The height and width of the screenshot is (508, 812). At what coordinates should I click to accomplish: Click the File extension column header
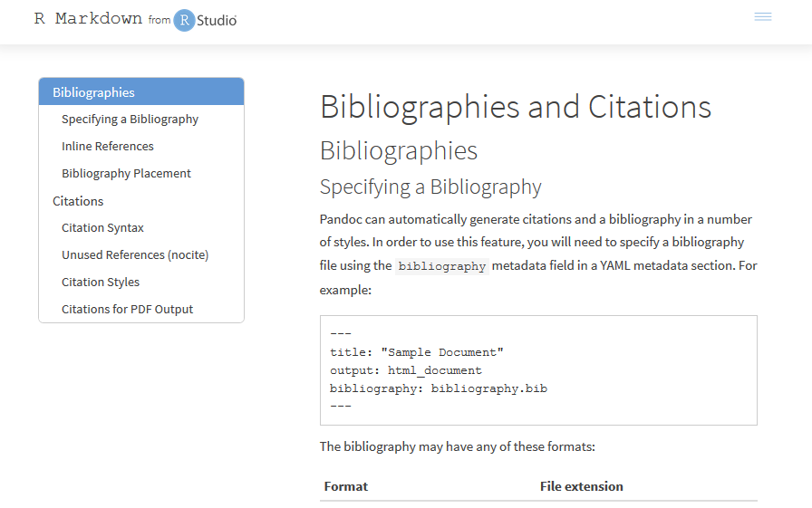click(x=582, y=486)
